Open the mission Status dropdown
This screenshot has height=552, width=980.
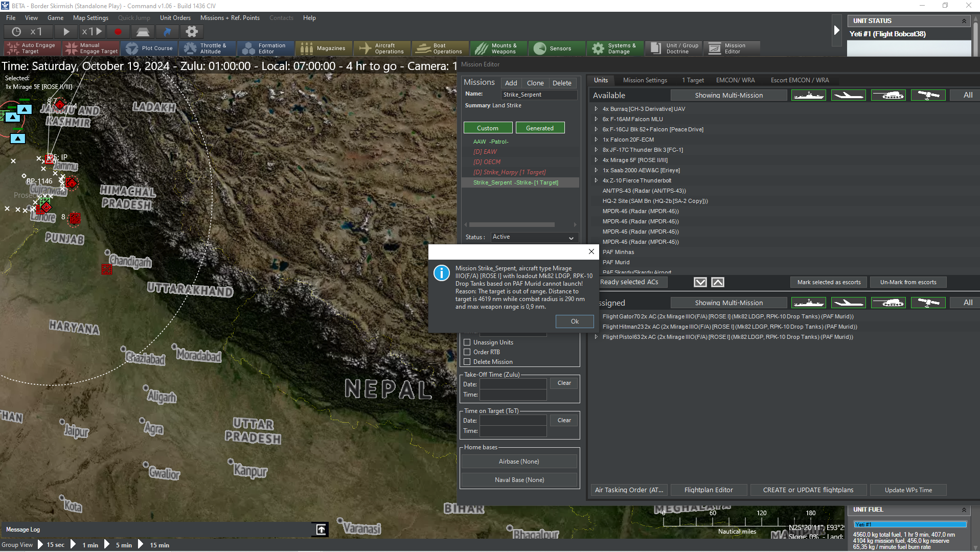point(534,237)
